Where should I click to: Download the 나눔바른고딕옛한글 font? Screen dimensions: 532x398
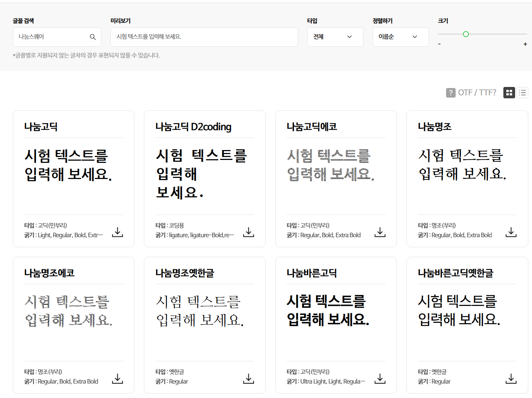pyautogui.click(x=511, y=379)
